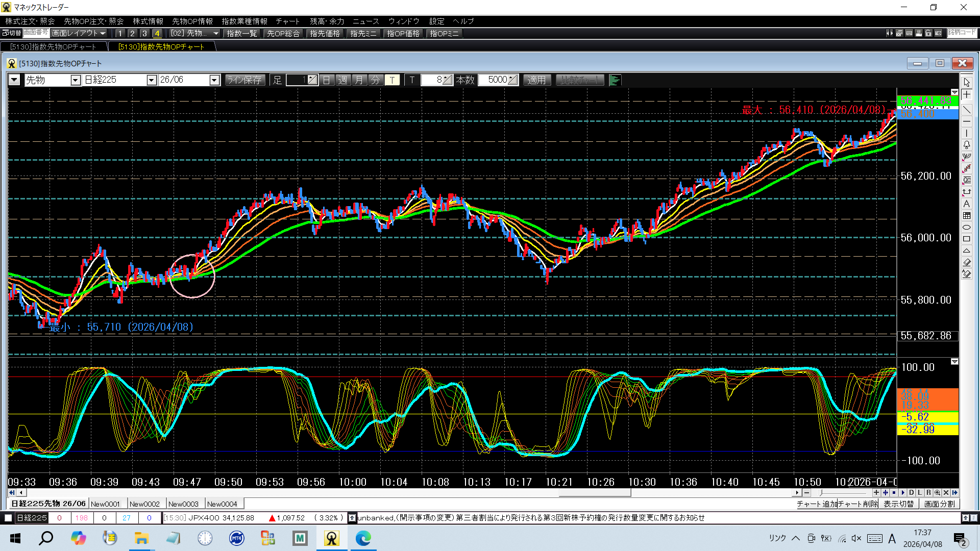Click the 適用 apply button

(x=536, y=80)
